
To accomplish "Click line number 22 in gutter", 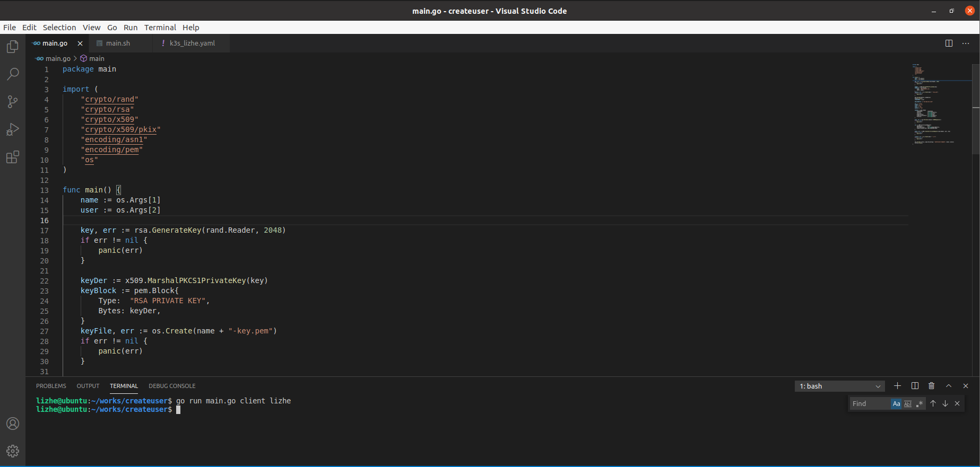I will click(44, 281).
